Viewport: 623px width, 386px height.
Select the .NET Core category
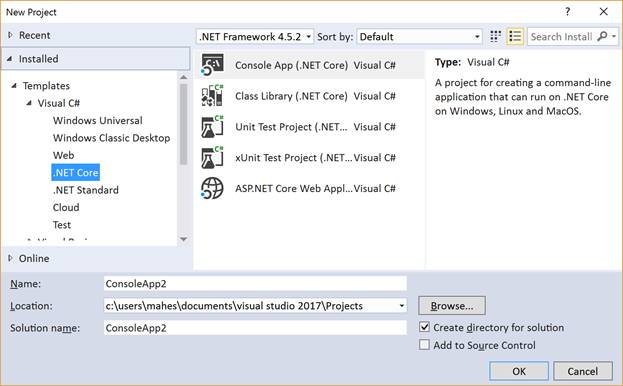pyautogui.click(x=75, y=172)
